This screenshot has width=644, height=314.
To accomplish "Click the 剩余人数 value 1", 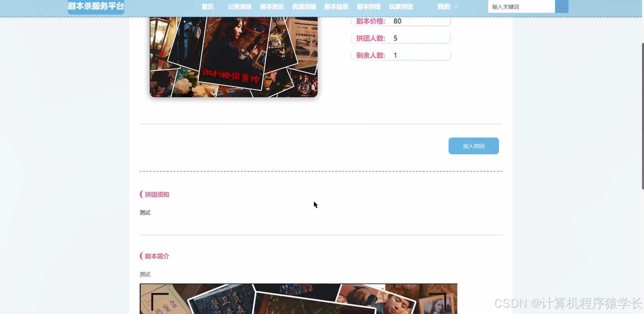I will pyautogui.click(x=396, y=55).
